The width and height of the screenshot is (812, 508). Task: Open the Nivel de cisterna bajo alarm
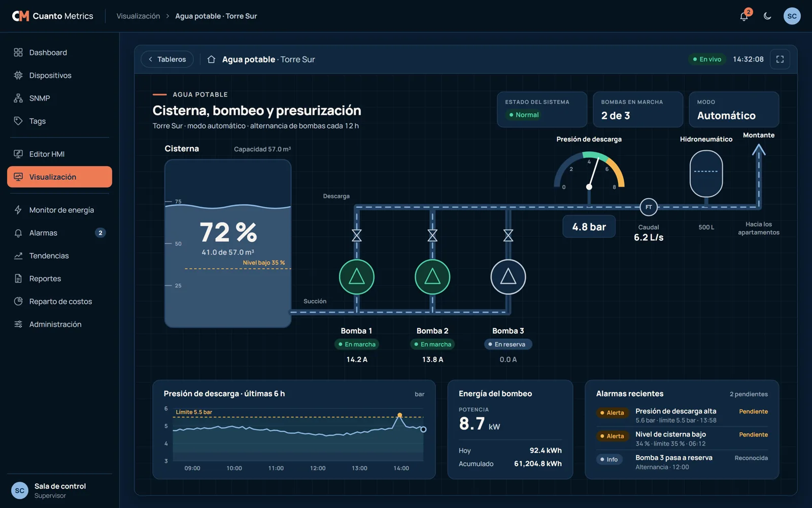(x=682, y=438)
